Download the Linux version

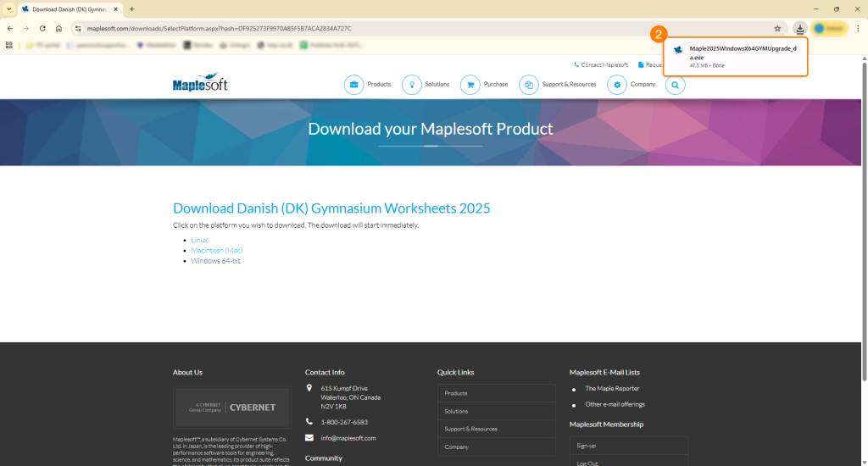click(199, 241)
